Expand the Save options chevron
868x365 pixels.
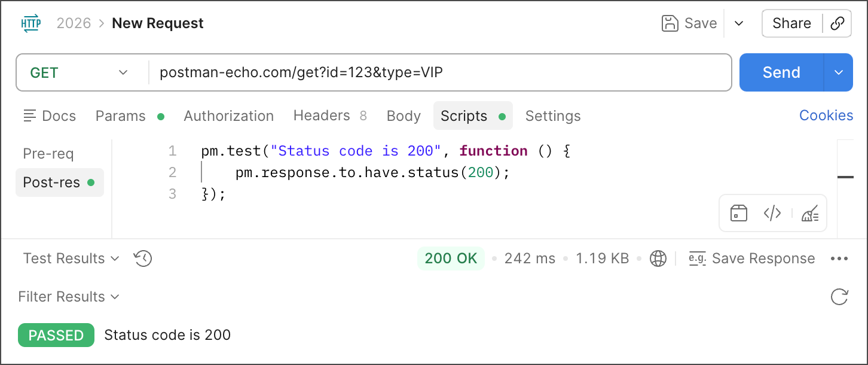tap(739, 23)
